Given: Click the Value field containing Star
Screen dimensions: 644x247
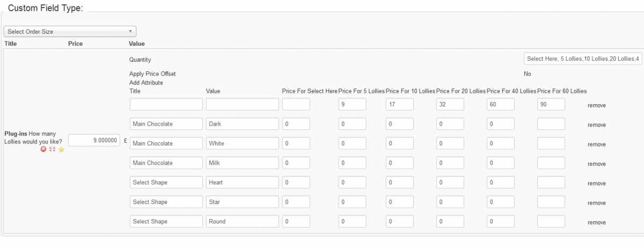Looking at the screenshot, I should [242, 202].
